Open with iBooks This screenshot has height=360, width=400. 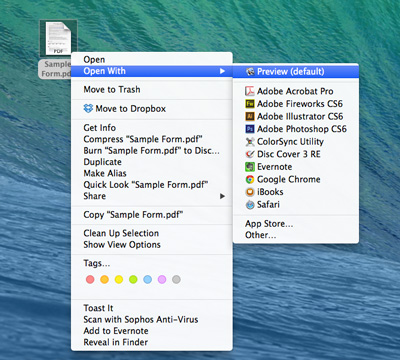pyautogui.click(x=296, y=192)
